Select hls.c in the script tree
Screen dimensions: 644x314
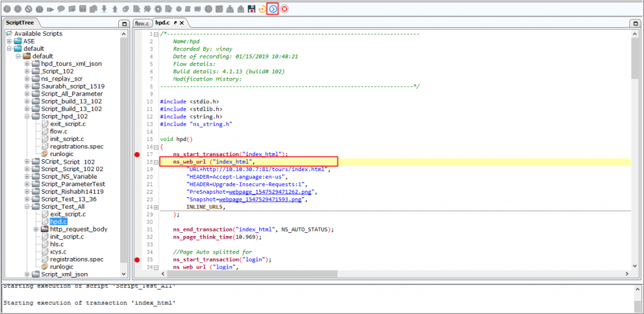(x=57, y=244)
